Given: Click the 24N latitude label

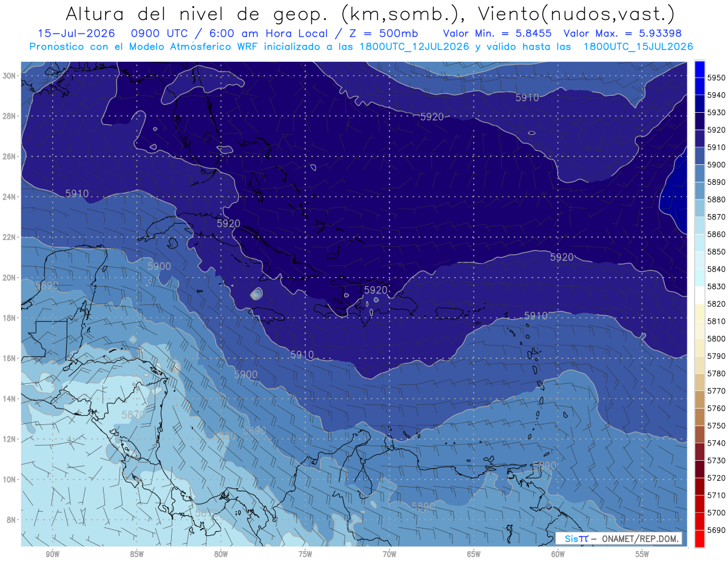Looking at the screenshot, I should point(10,197).
